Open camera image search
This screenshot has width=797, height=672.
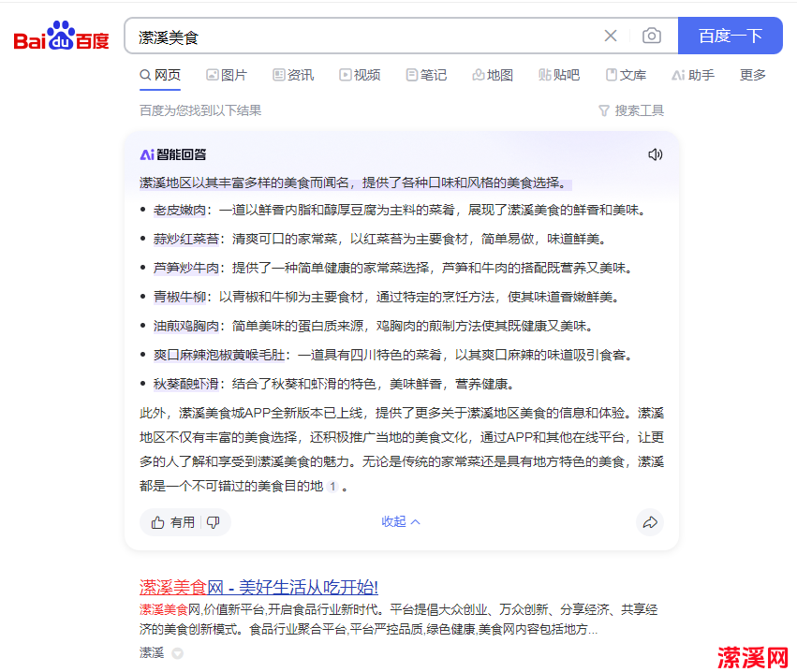[x=651, y=37]
